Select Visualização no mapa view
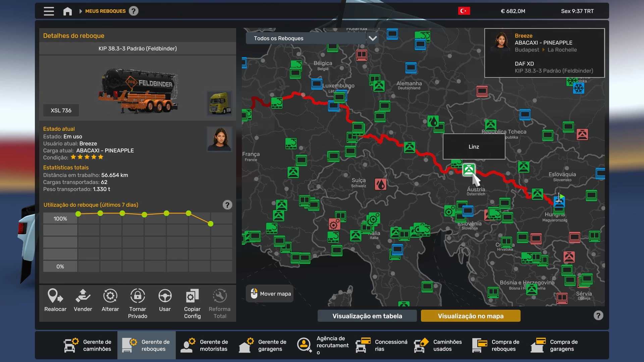The height and width of the screenshot is (362, 644). pyautogui.click(x=471, y=316)
